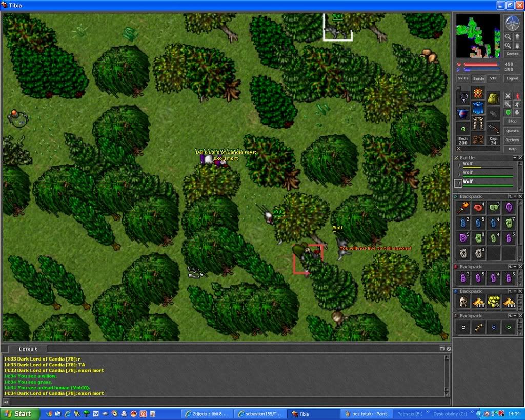
Task: Move minimap one floor down
Action: click(x=517, y=45)
